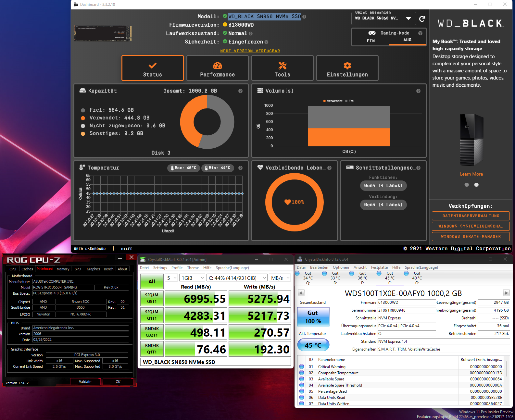This screenshot has height=420, width=515.
Task: Toggle Verwendet legend in Volume chart
Action: [333, 101]
